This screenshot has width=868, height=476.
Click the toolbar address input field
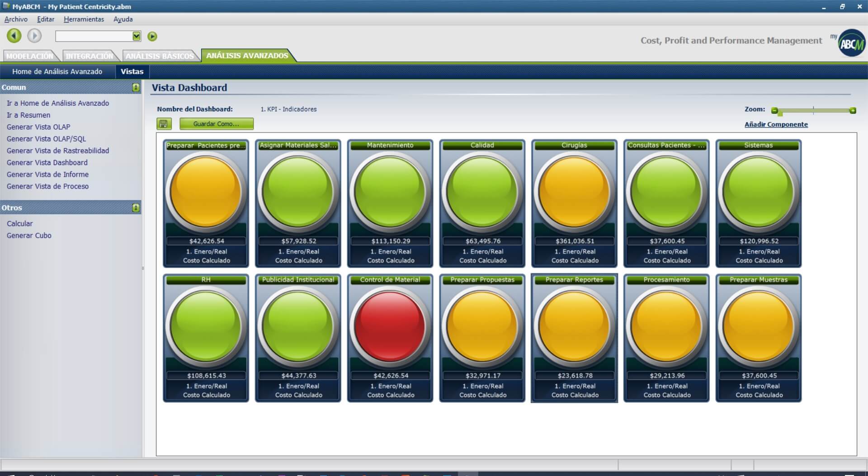94,36
